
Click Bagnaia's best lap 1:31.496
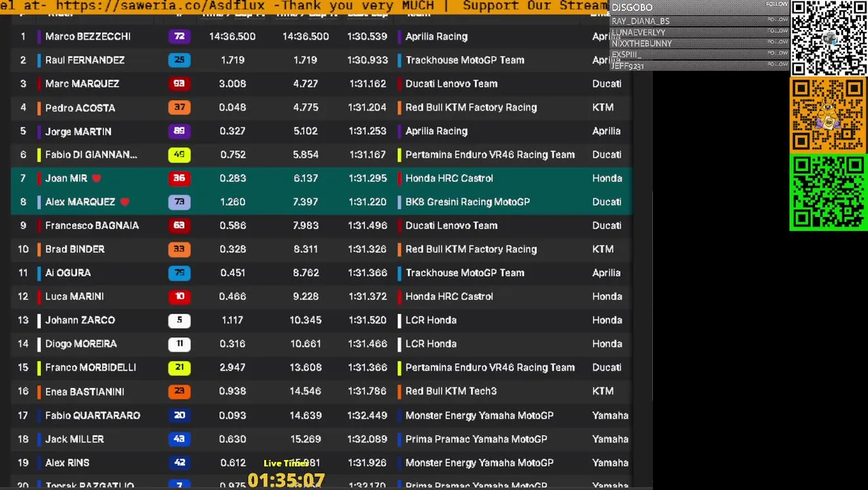click(368, 225)
